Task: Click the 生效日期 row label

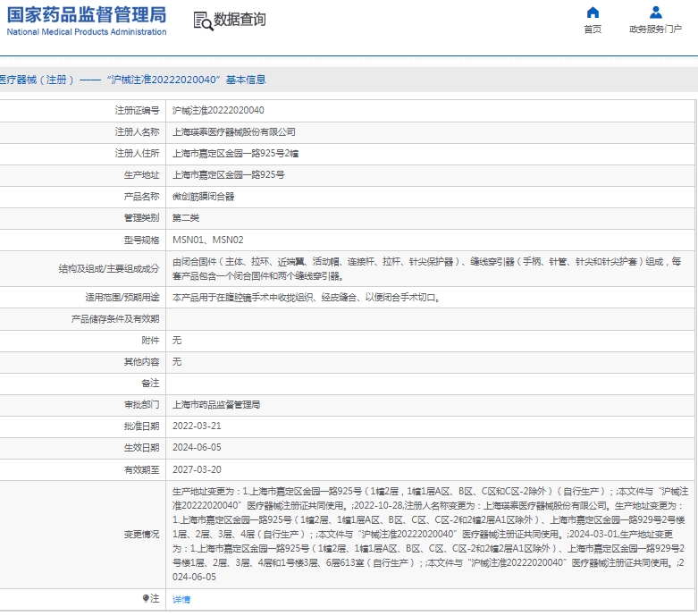Action: (141, 447)
